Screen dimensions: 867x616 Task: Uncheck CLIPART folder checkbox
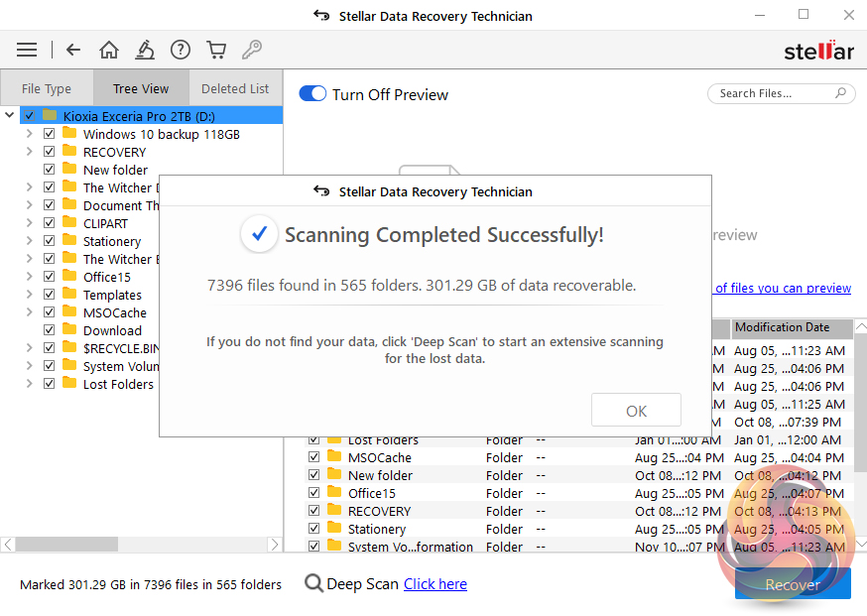point(50,223)
